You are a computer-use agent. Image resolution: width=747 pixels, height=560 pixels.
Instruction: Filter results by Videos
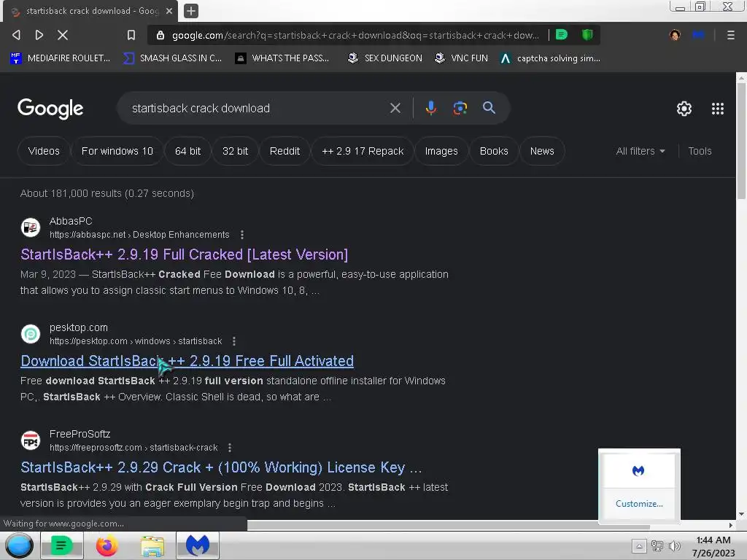click(x=44, y=151)
